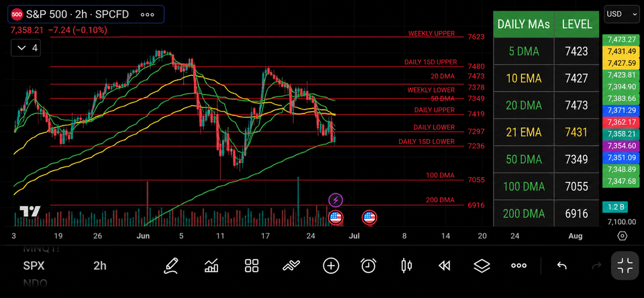Select the DAILY 1SD LOWER line label
The width and height of the screenshot is (644, 298).
(x=427, y=142)
